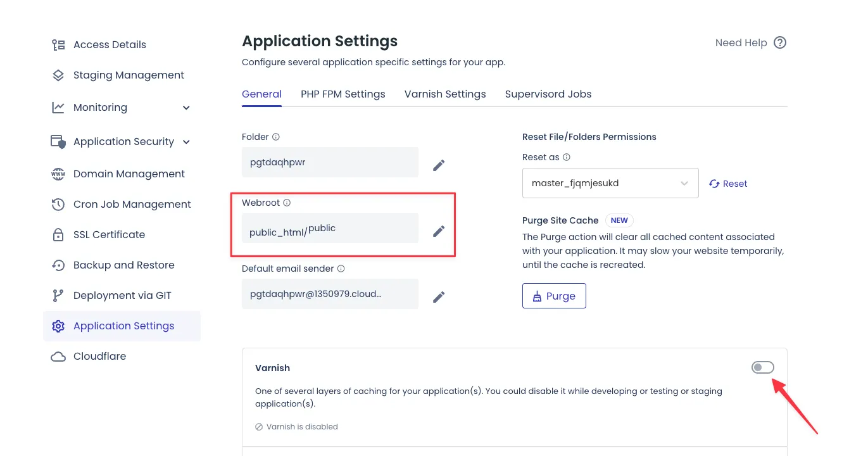
Task: Click the Webroot path input field
Action: tap(330, 229)
